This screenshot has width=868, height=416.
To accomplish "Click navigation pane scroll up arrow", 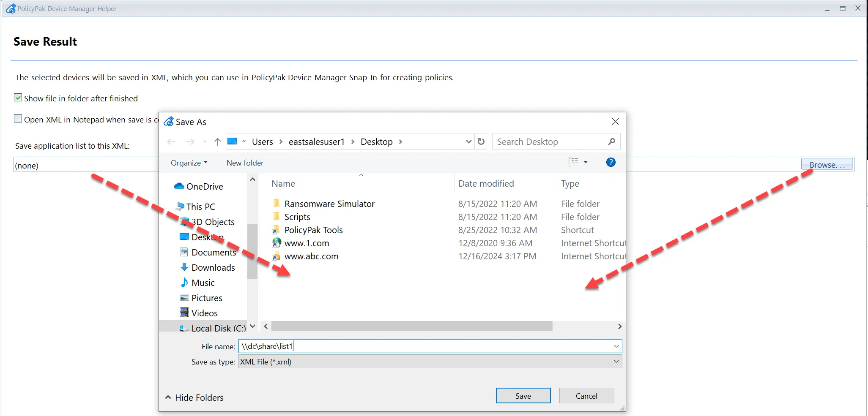I will (x=252, y=179).
